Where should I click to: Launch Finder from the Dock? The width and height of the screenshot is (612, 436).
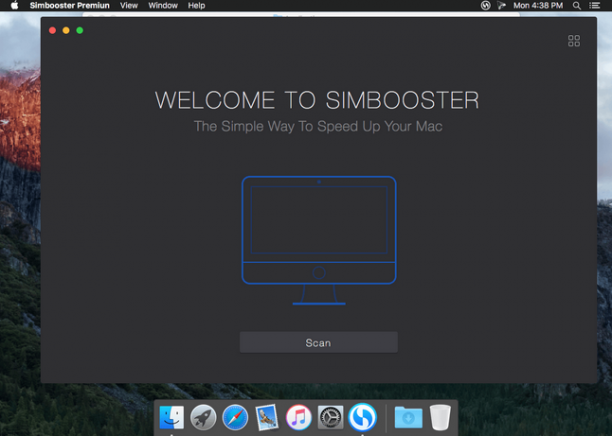click(171, 417)
